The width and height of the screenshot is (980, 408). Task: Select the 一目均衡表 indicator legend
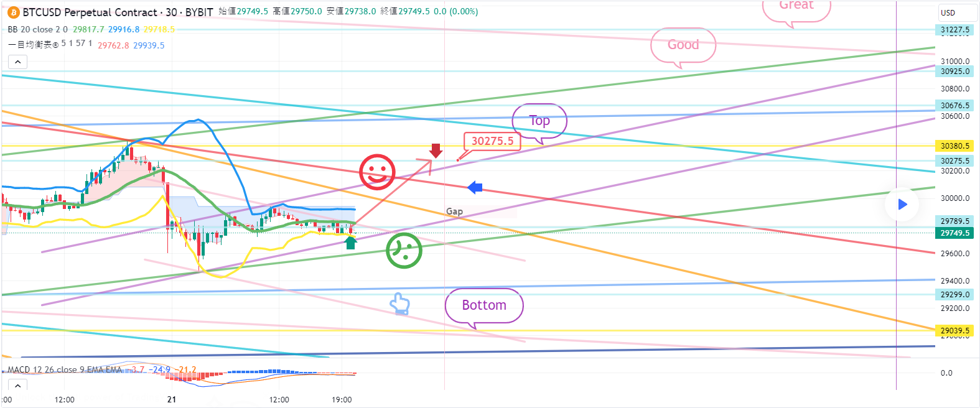coord(50,45)
